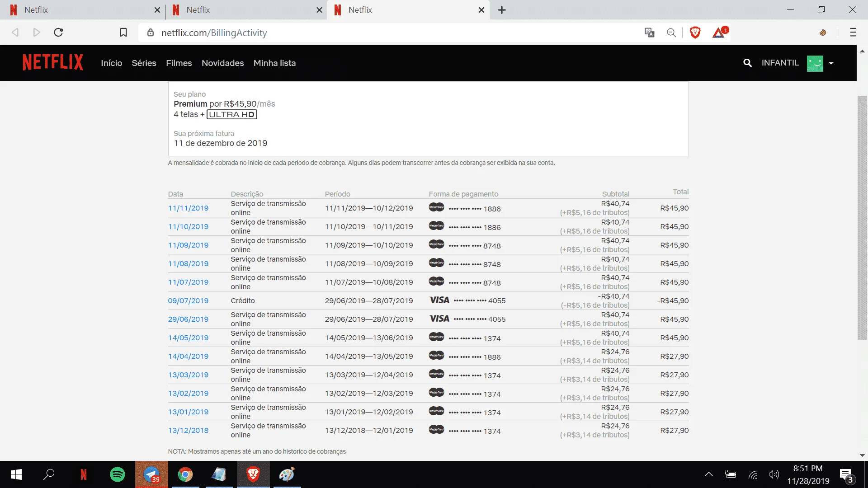The height and width of the screenshot is (488, 868).
Task: Click the volume speaker tray icon
Action: click(x=774, y=474)
